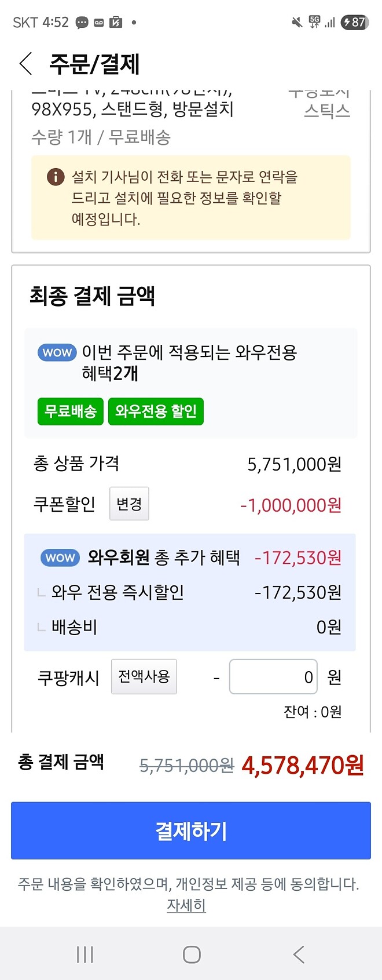The width and height of the screenshot is (382, 980).
Task: Tap the green 와우전용 할인 badge
Action: coord(156,411)
